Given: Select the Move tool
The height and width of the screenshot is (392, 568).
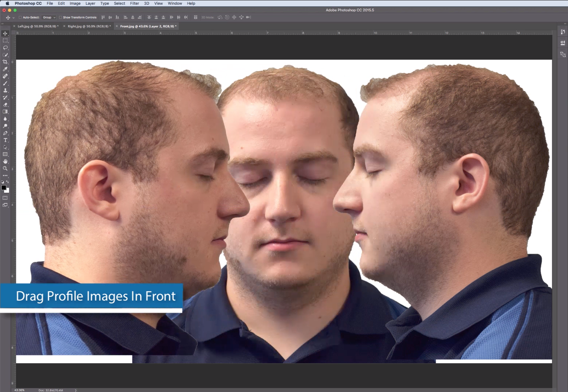Looking at the screenshot, I should click(x=5, y=33).
